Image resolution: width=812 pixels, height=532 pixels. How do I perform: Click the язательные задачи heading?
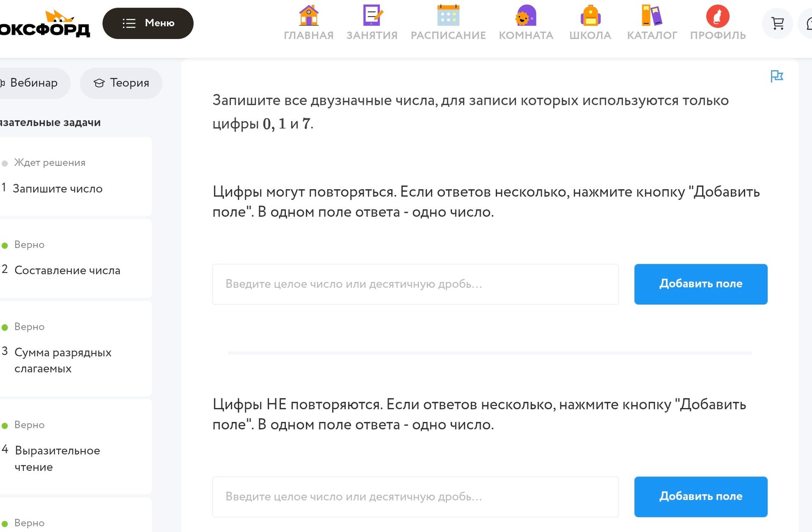tap(50, 123)
